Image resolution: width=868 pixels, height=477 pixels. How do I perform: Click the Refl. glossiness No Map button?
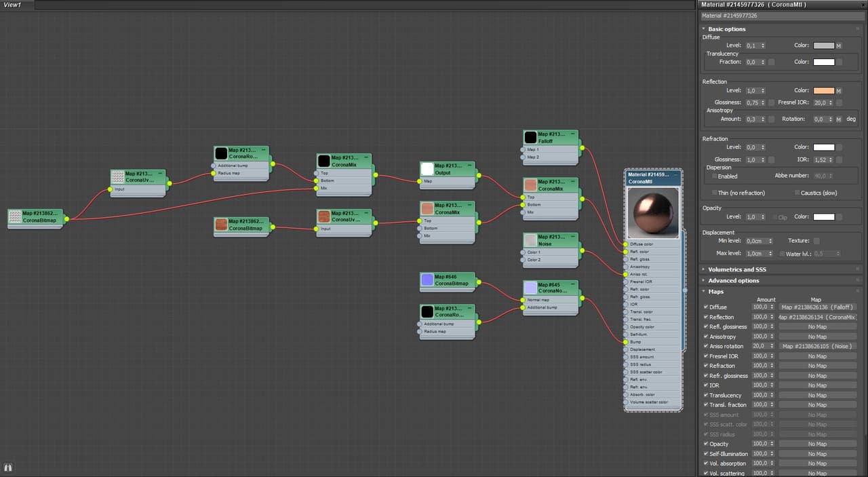[x=817, y=326]
